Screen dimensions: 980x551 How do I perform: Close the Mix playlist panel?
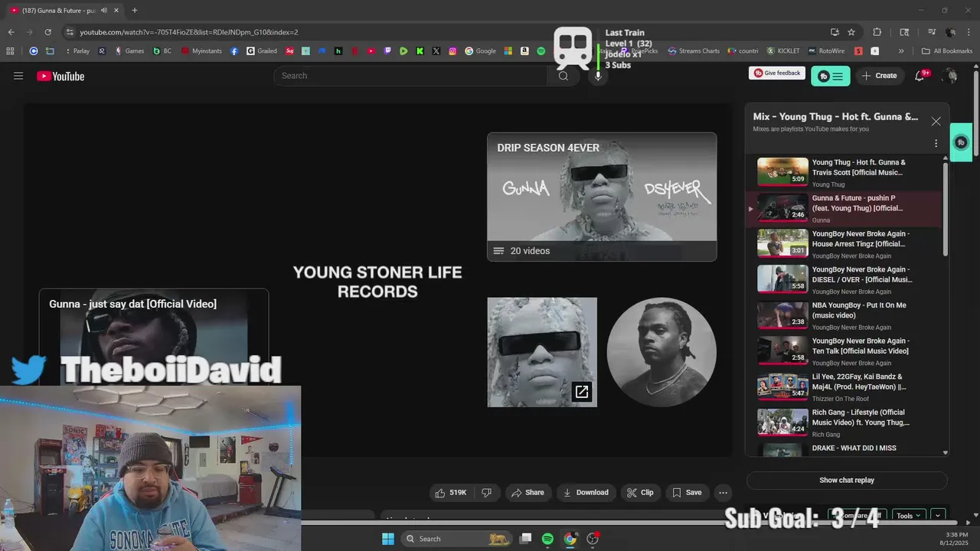(936, 121)
